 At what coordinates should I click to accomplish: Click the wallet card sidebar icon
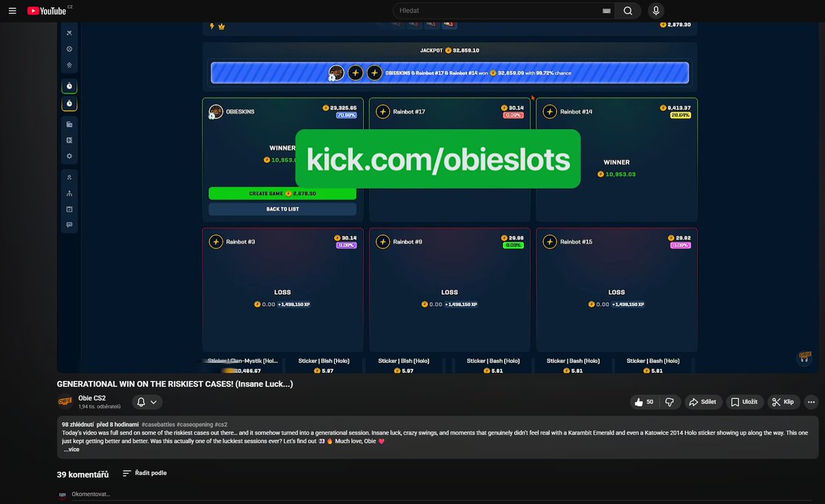[69, 124]
